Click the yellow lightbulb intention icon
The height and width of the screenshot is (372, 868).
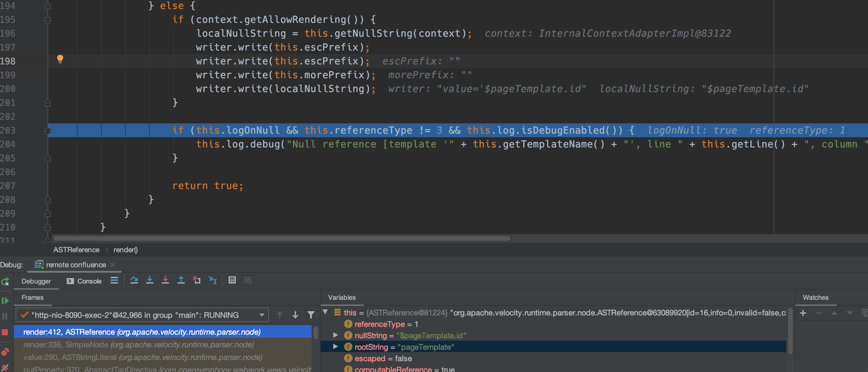click(x=60, y=59)
